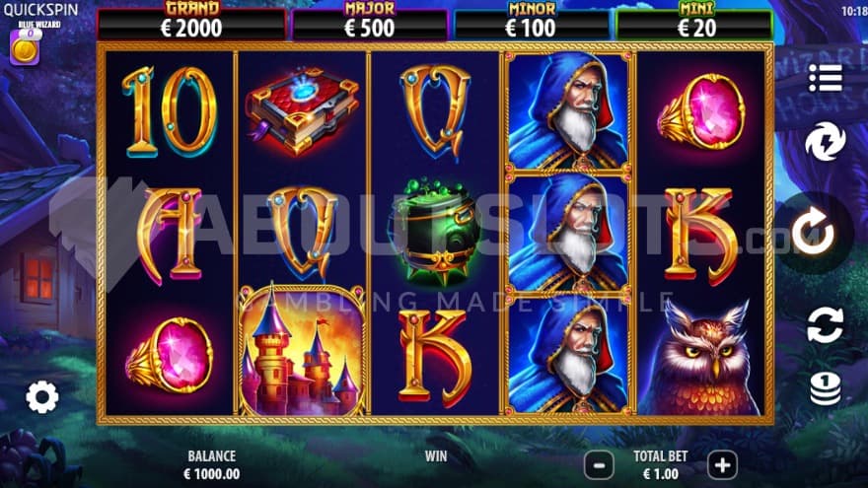Viewport: 868px width, 488px height.
Task: Open bet settings coin stack icon
Action: 825,388
